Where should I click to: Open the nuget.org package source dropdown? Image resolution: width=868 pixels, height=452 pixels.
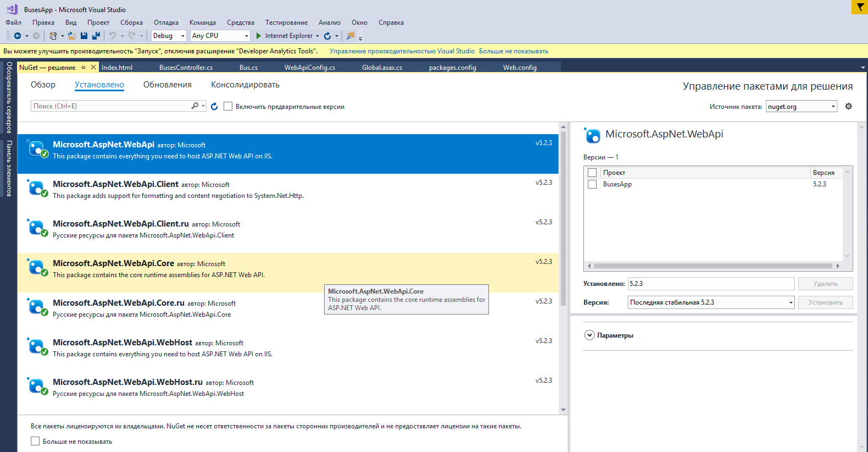click(x=802, y=107)
